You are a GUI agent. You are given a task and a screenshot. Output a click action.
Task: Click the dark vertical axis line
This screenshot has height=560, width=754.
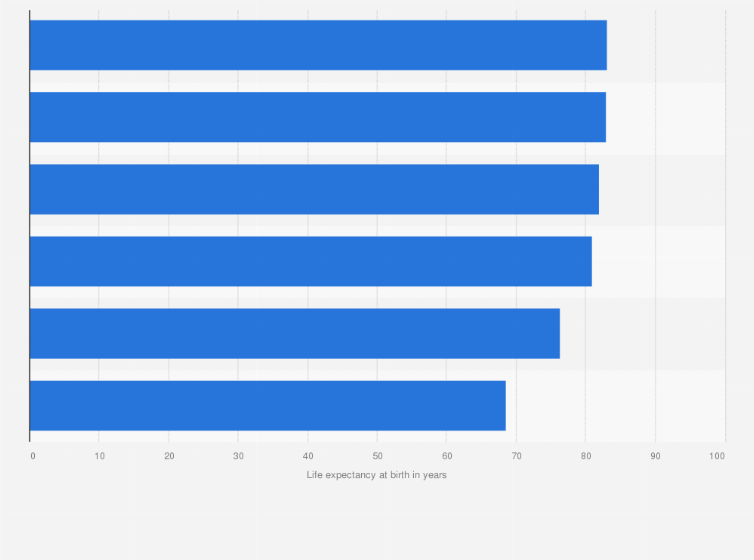coord(30,226)
